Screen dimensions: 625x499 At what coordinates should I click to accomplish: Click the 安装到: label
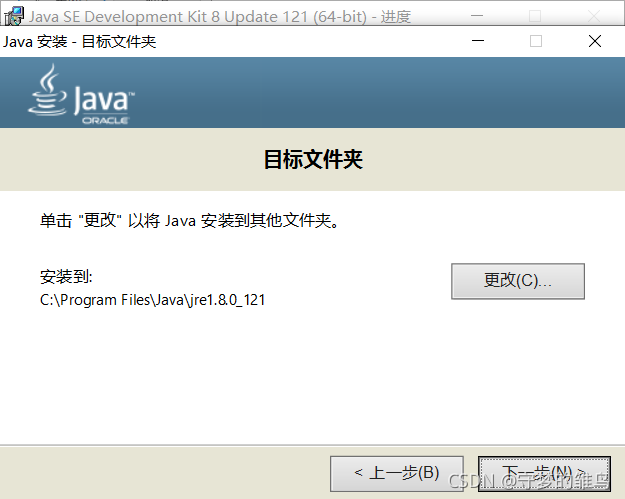[x=66, y=276]
